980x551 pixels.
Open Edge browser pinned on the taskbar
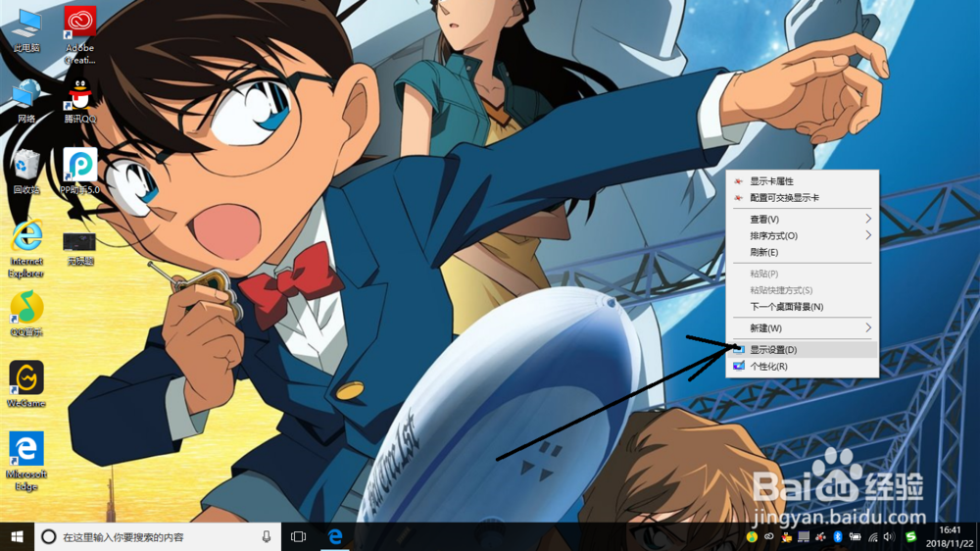pos(335,536)
